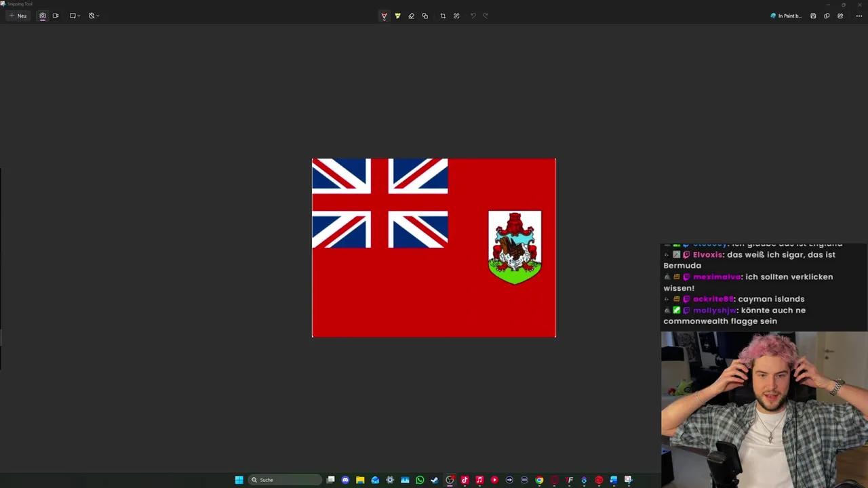Open Discord from the taskbar

345,480
